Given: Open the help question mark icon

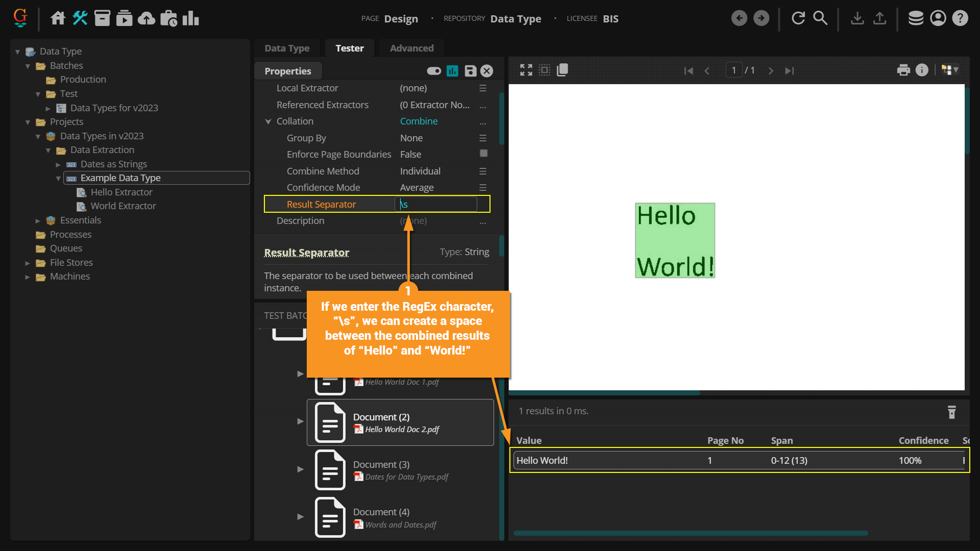Looking at the screenshot, I should [960, 18].
